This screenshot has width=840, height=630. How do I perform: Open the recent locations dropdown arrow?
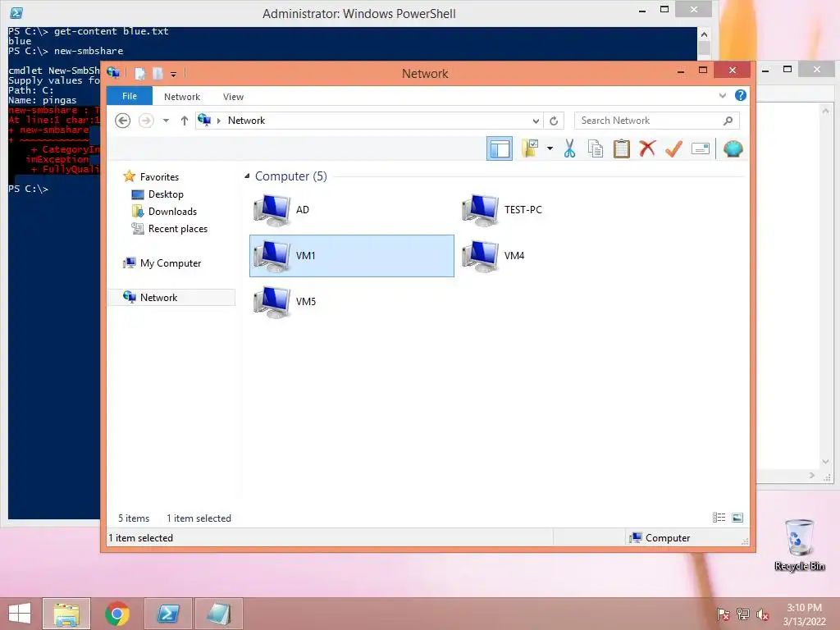tap(166, 121)
